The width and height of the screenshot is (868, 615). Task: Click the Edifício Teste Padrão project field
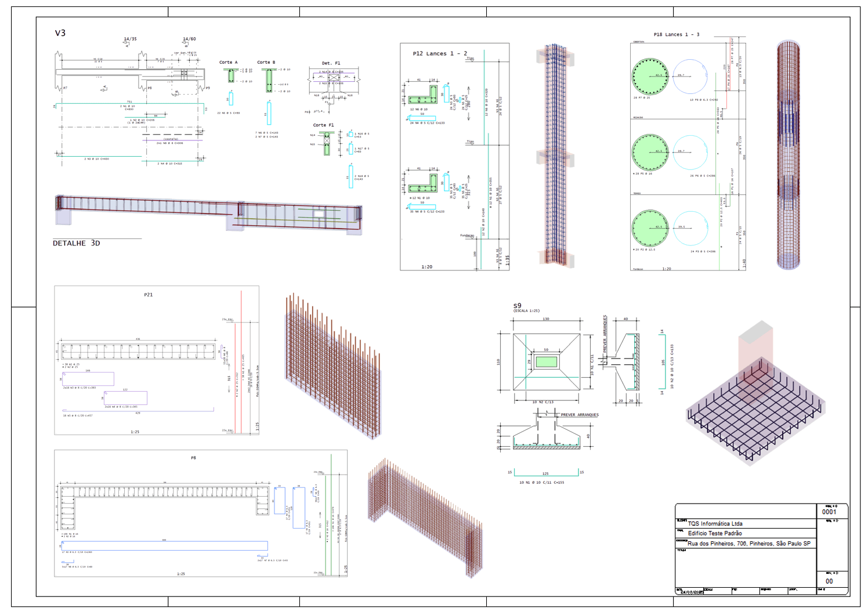click(715, 533)
